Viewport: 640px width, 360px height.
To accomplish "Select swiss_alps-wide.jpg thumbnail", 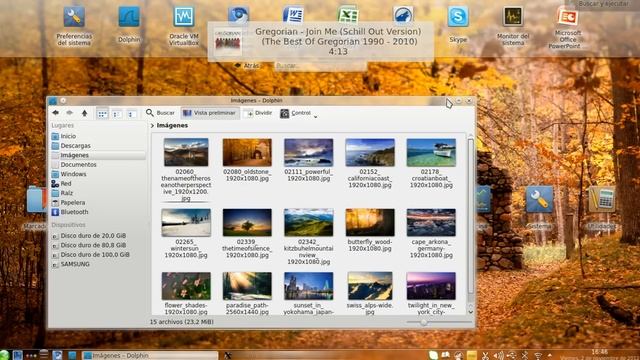I will pyautogui.click(x=370, y=286).
